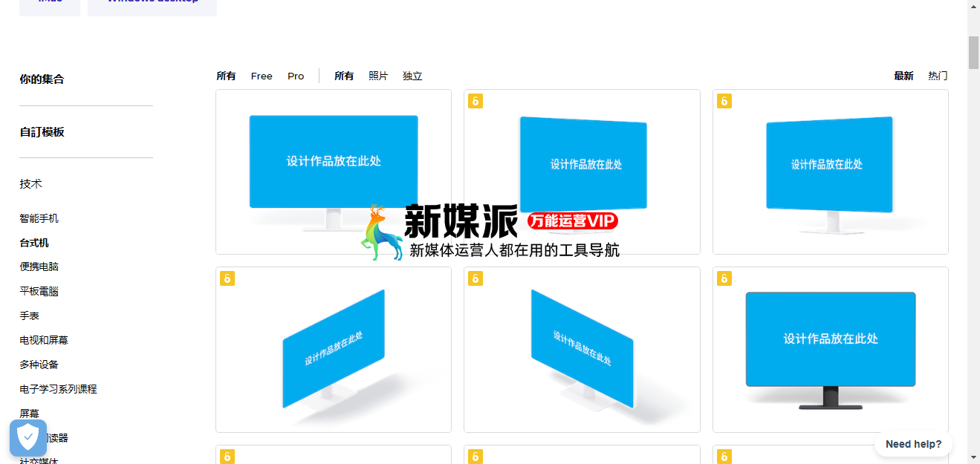
Task: Click the scrollbar up arrow
Action: pos(973,6)
